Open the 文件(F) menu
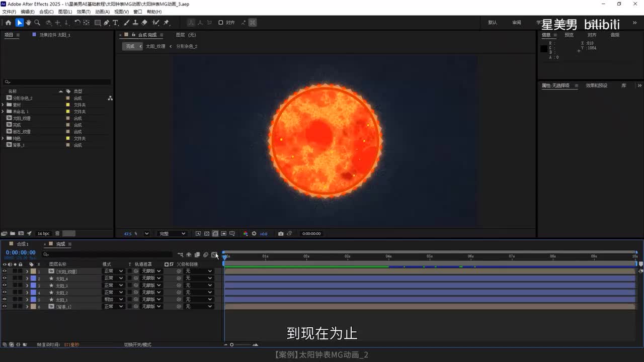 click(9, 12)
